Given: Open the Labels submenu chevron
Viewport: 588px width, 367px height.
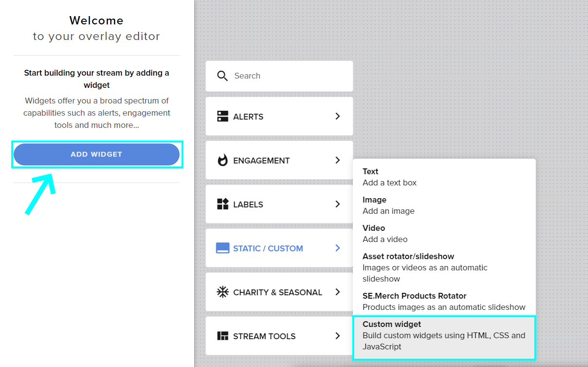Looking at the screenshot, I should pyautogui.click(x=337, y=204).
